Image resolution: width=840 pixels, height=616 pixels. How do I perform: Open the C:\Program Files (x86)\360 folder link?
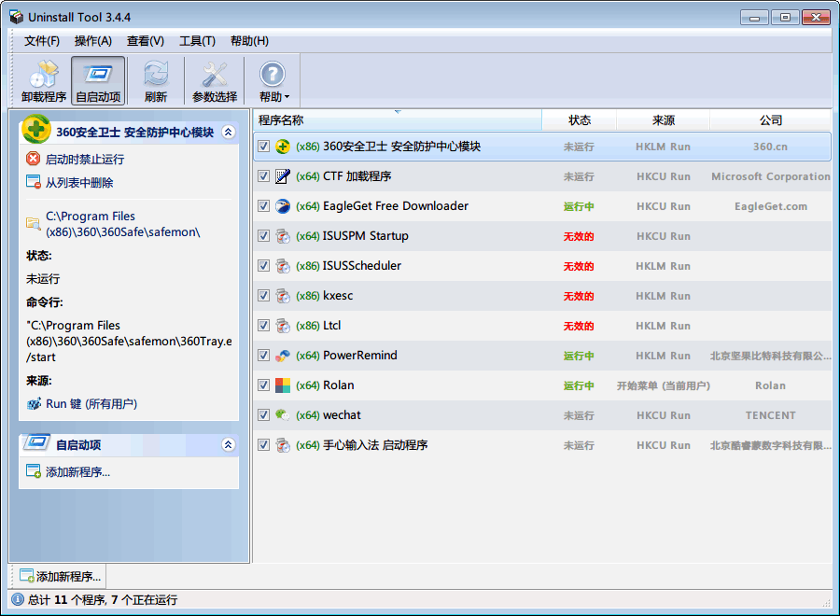click(x=122, y=224)
